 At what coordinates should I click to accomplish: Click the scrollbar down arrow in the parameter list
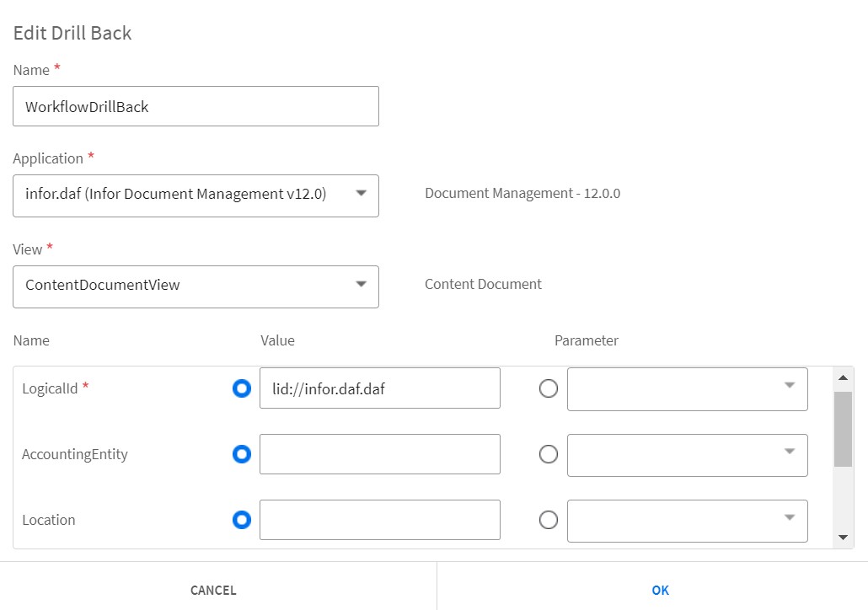click(843, 538)
